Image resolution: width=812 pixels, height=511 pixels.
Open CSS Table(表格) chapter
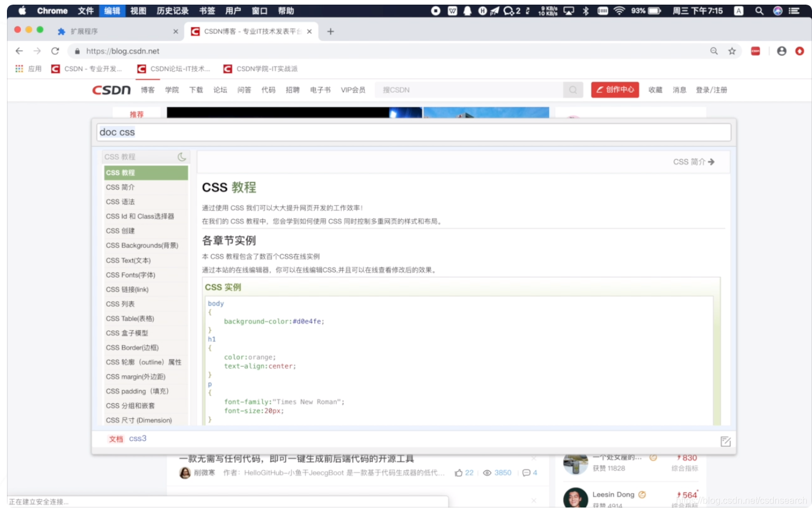pos(146,319)
